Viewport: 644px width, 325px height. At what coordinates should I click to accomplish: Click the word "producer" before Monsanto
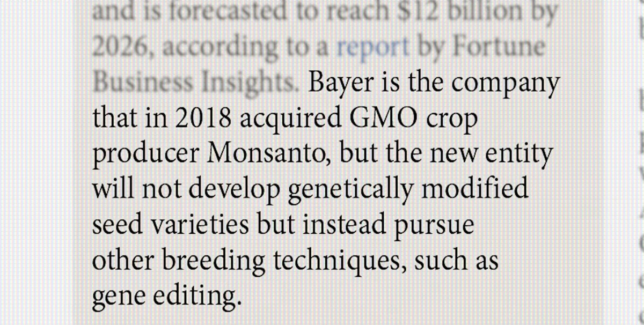145,156
